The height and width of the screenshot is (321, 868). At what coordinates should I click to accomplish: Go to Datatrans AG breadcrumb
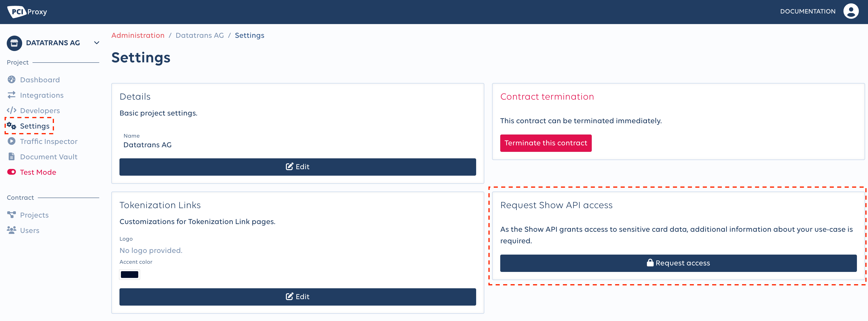click(199, 35)
